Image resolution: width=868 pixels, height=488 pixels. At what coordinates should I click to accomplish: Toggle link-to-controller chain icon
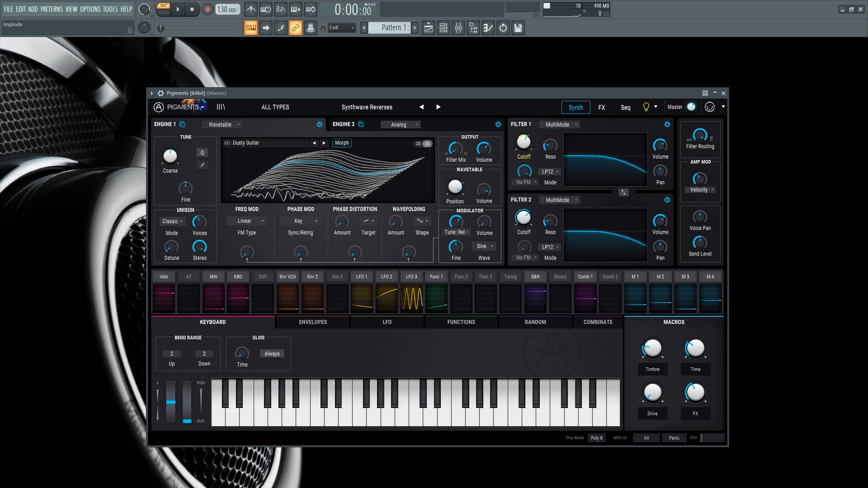pyautogui.click(x=296, y=28)
